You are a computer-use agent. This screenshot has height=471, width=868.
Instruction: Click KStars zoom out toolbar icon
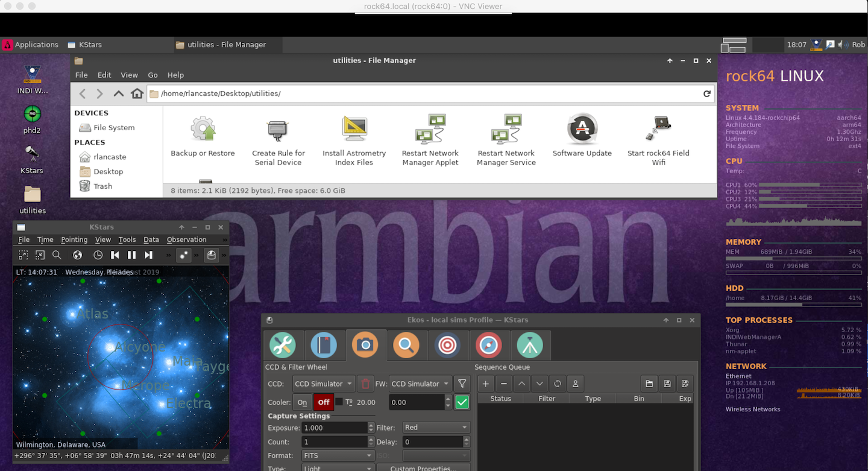(x=40, y=255)
